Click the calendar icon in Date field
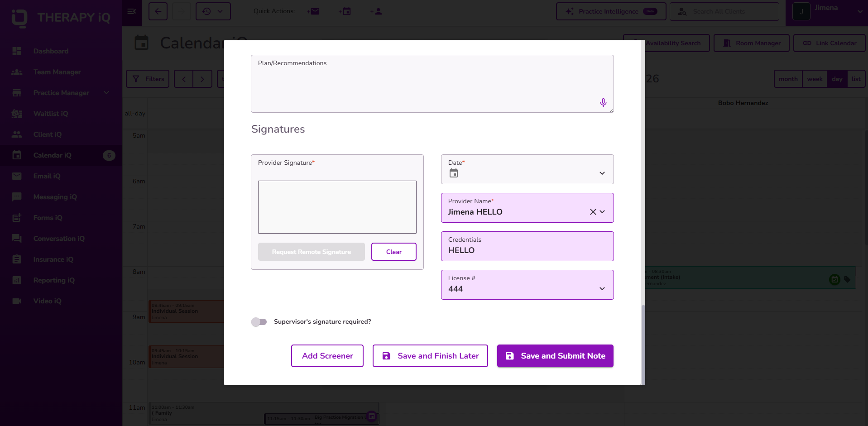This screenshot has width=868, height=426. 454,173
